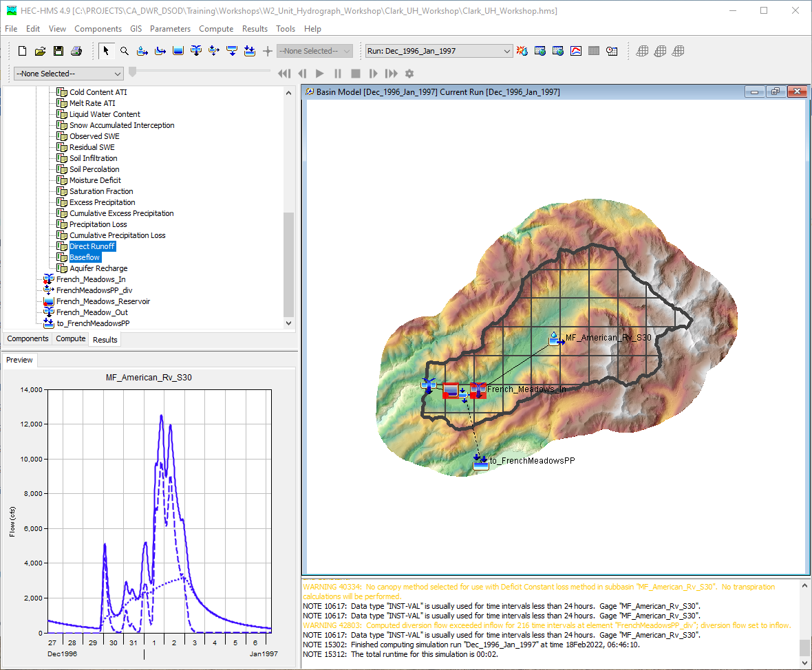Select the Zoom tool in the toolbar

tap(125, 50)
